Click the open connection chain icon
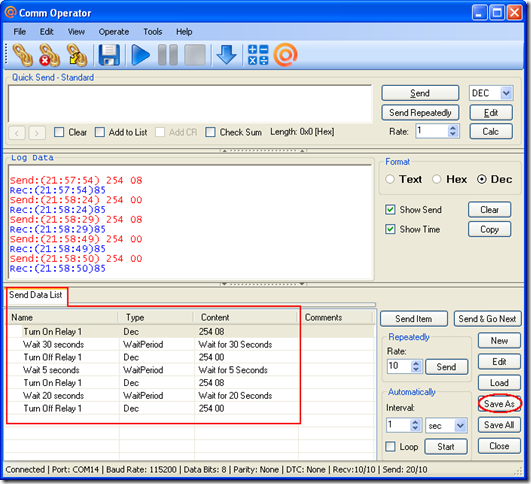Viewport: 531px width, 484px height. [23, 55]
